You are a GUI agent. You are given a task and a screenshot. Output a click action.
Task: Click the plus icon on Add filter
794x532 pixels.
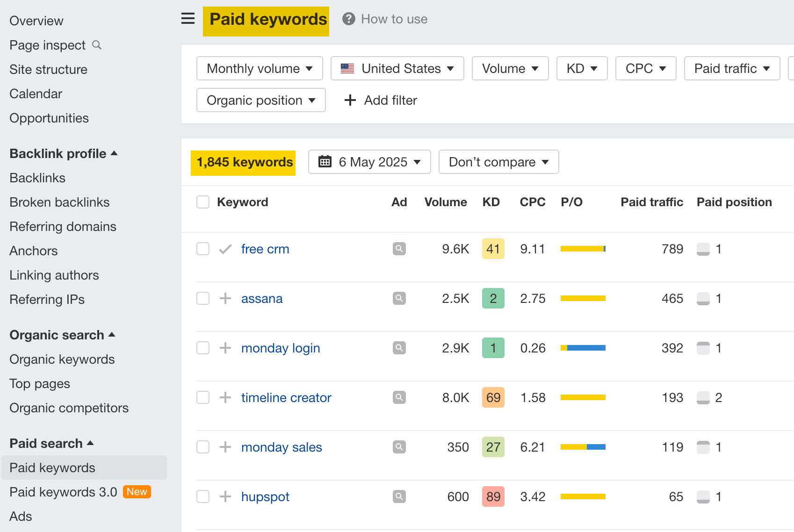tap(350, 100)
